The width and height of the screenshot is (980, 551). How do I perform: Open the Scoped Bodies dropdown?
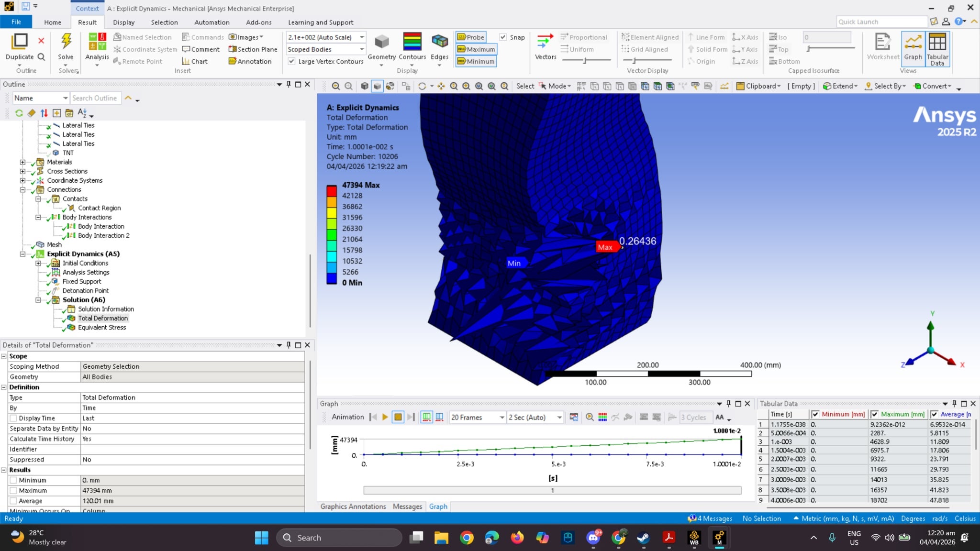pos(362,49)
